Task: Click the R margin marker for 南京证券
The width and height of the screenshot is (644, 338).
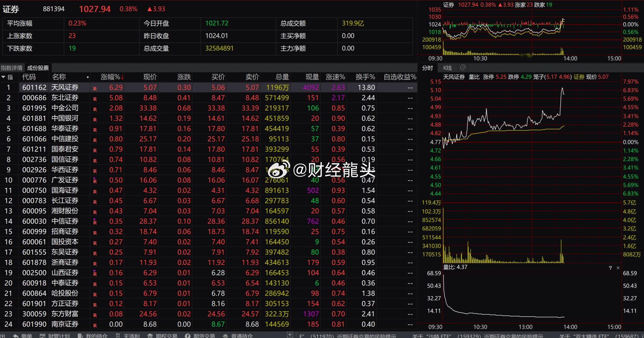Action: tap(95, 325)
